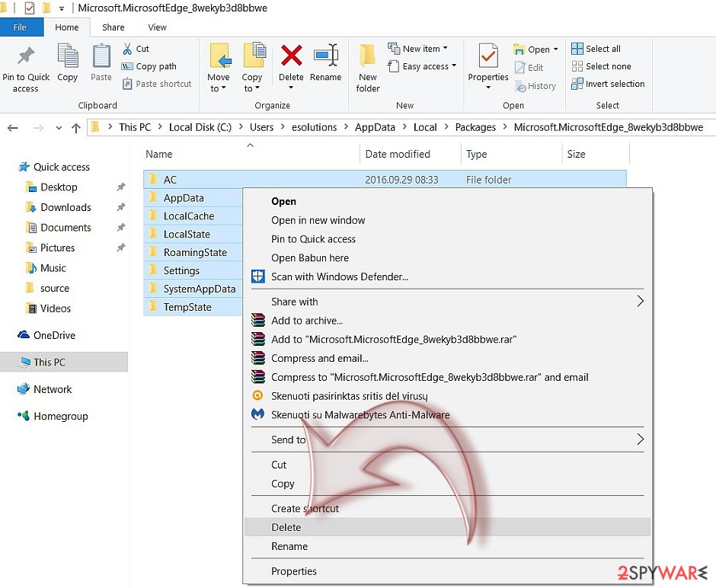
Task: Click Invert selection in the ribbon
Action: tap(609, 84)
